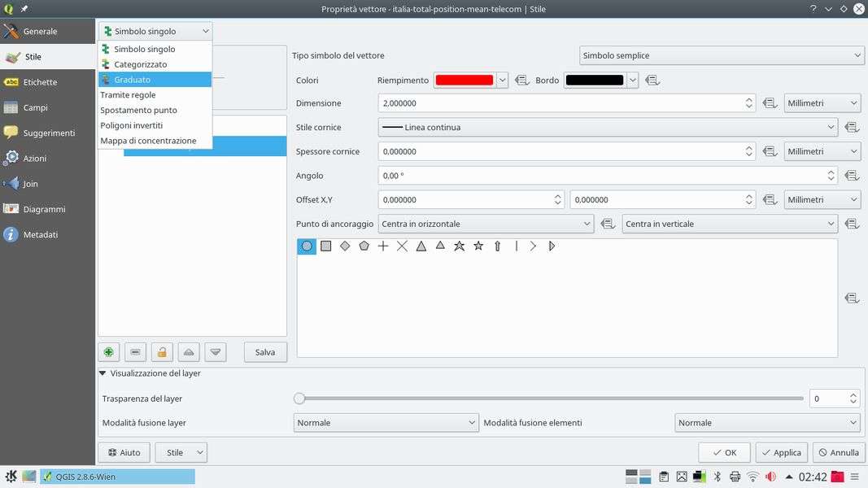Screen dimensions: 868x488
Task: Lock the symbol layer with padlock icon
Action: (x=162, y=352)
